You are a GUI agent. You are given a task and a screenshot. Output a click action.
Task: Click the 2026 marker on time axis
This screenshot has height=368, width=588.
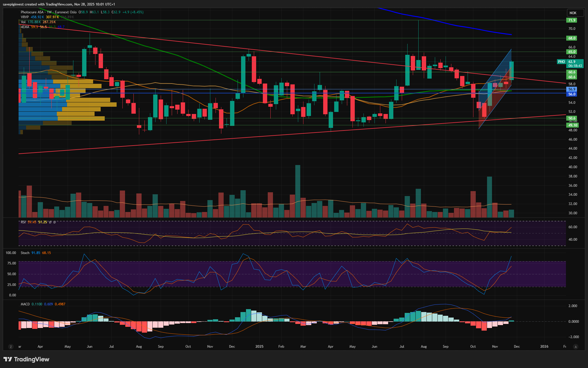click(x=544, y=347)
